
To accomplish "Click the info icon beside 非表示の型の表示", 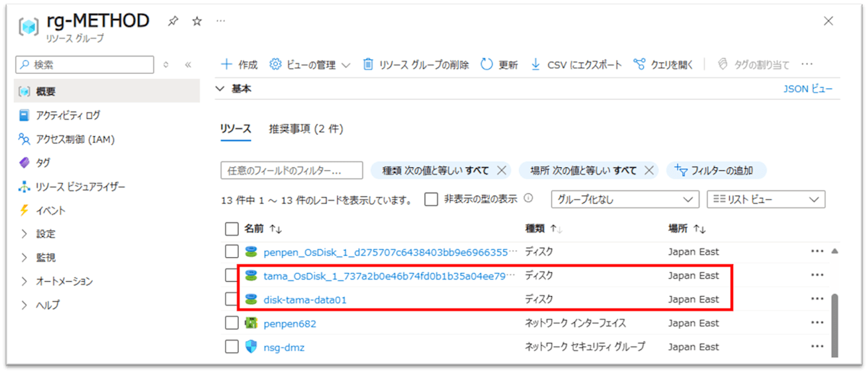I will [x=528, y=198].
